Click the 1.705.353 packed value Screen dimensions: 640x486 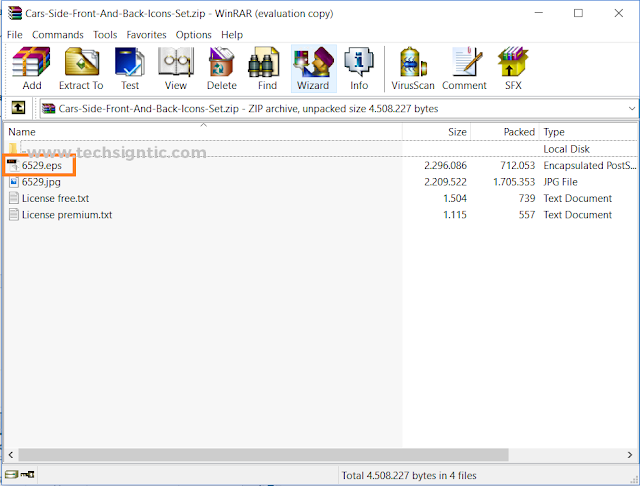point(514,182)
